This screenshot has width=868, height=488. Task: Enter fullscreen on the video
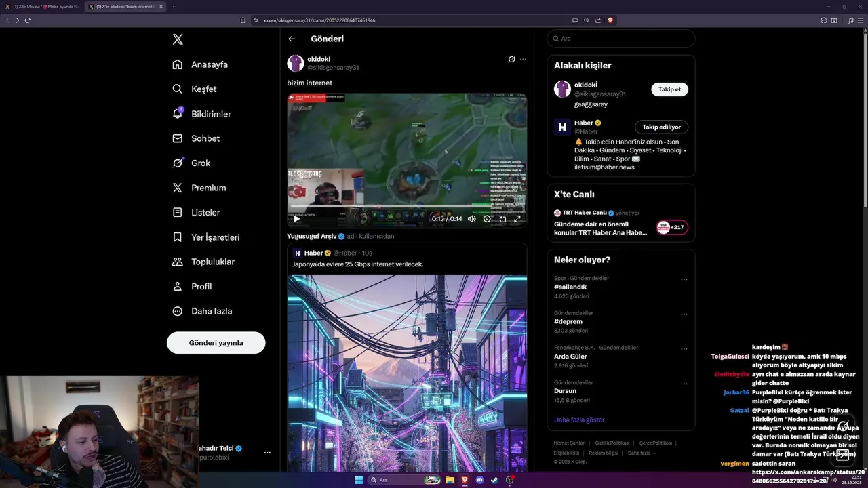point(517,219)
